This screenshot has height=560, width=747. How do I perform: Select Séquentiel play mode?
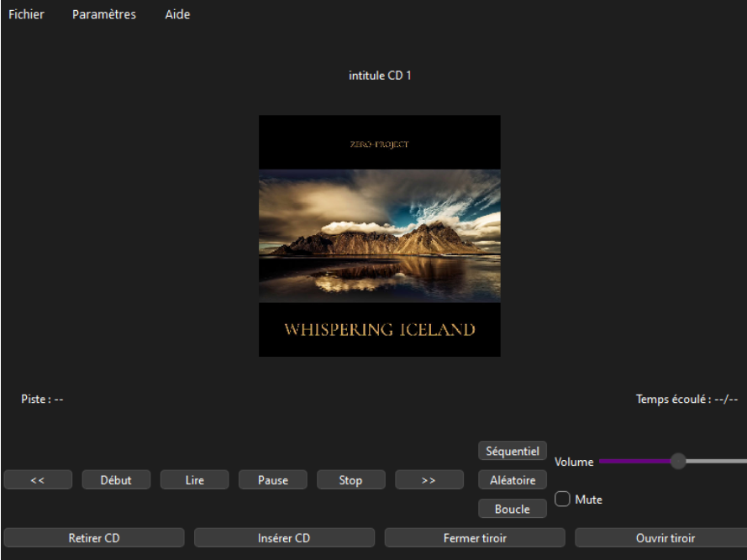tap(513, 452)
